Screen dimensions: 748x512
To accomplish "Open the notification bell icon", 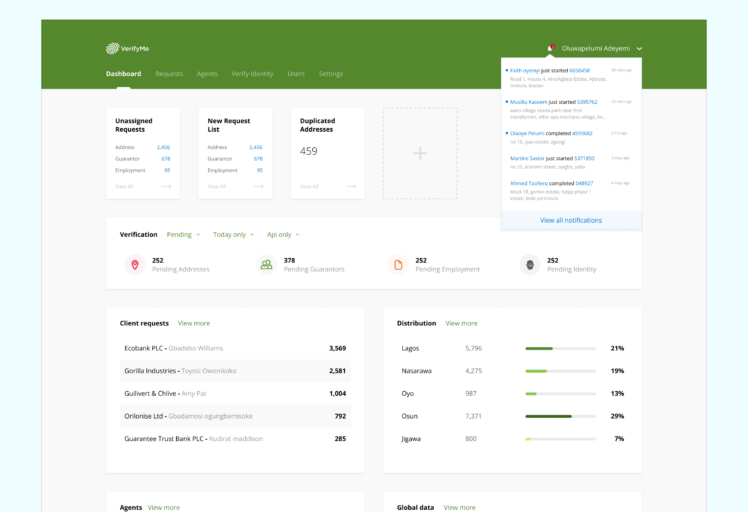I will pos(550,48).
